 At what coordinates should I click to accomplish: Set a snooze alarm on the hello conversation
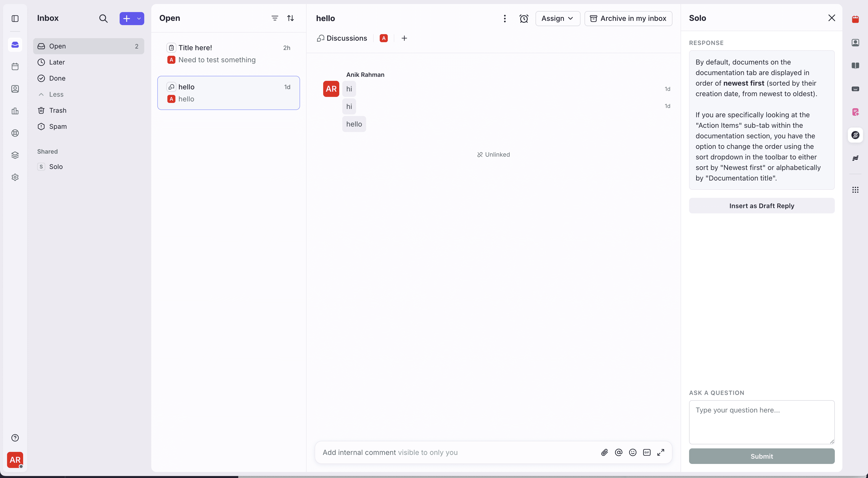click(524, 19)
